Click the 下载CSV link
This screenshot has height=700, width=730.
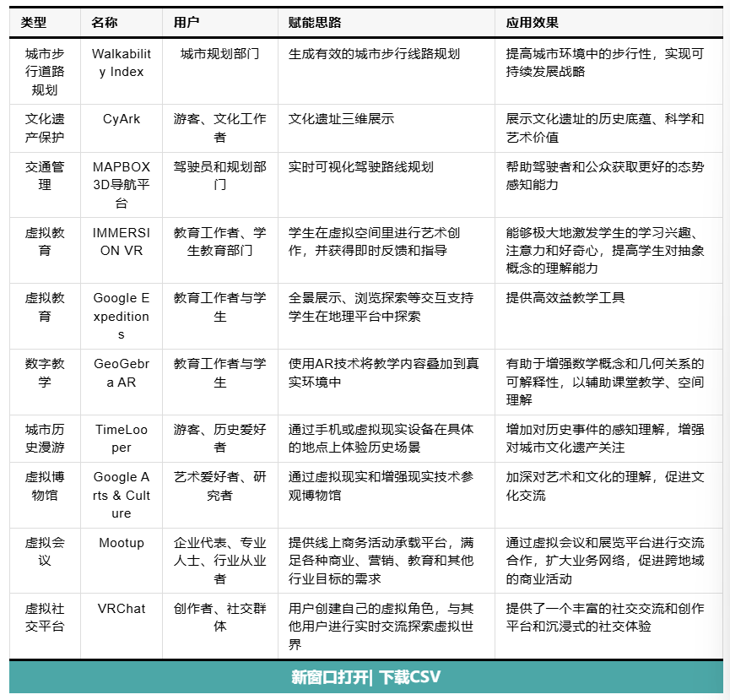tap(409, 677)
